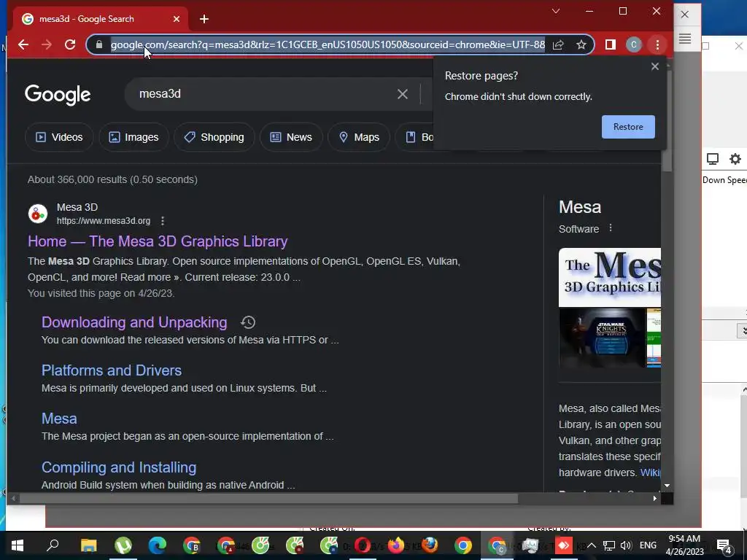The height and width of the screenshot is (560, 747).
Task: Close the mesa3d Google Search tab
Action: [x=177, y=19]
